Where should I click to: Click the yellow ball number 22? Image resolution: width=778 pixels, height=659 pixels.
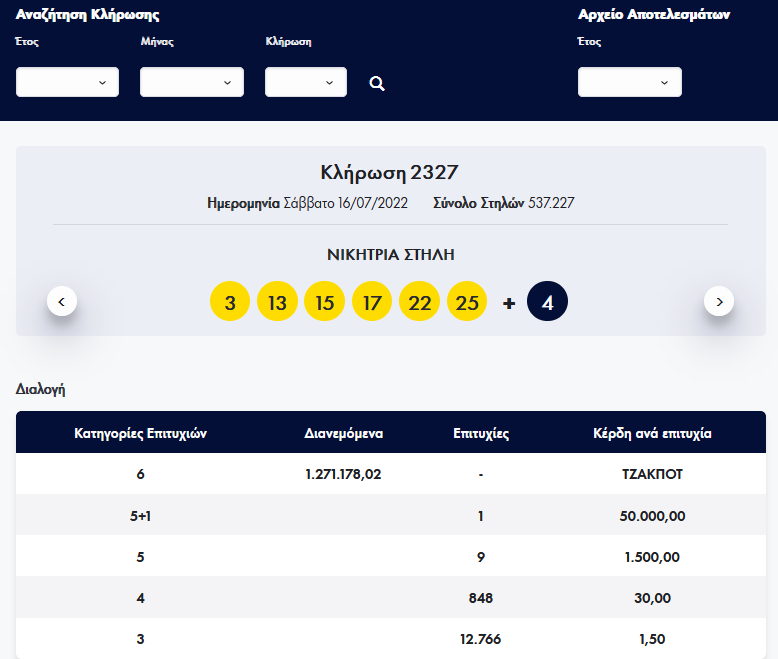point(419,302)
